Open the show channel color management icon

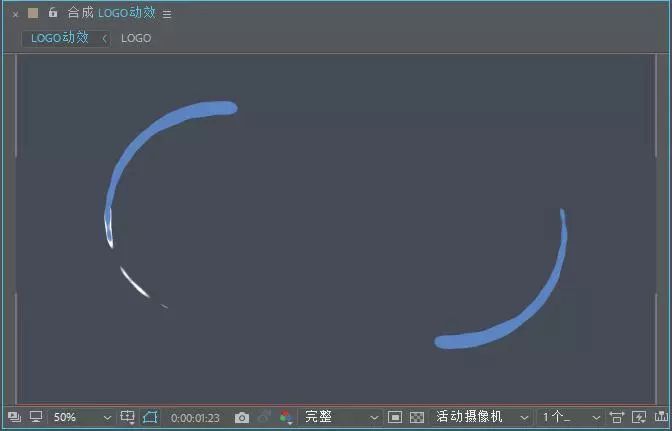[286, 417]
